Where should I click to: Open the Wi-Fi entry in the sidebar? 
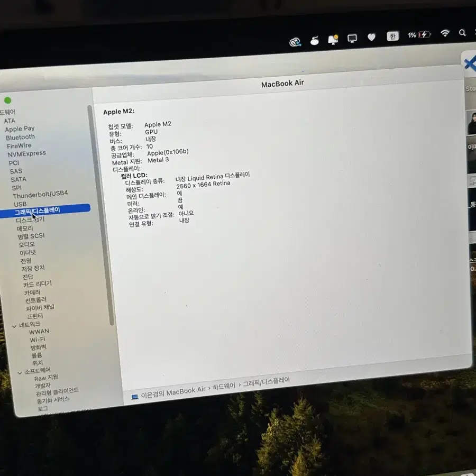pyautogui.click(x=38, y=340)
